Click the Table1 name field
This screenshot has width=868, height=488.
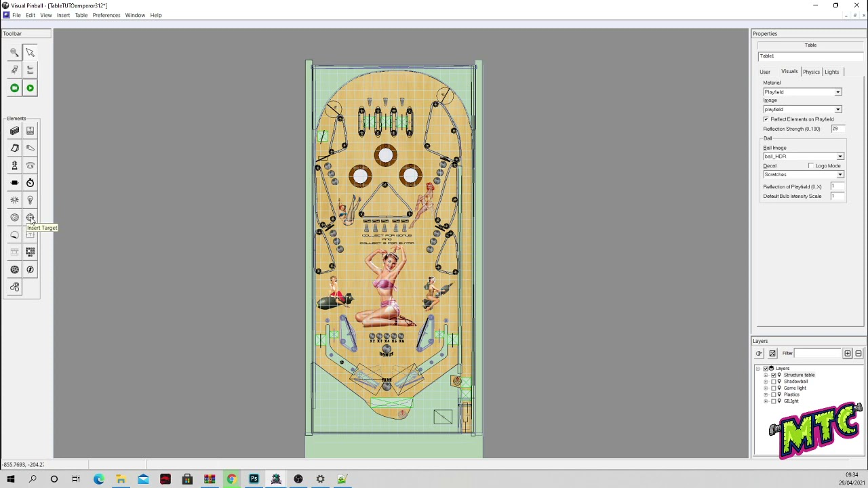pos(810,56)
